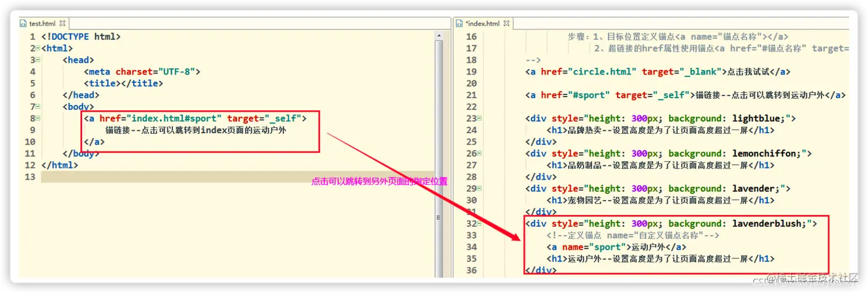Viewport: 868px width, 293px height.
Task: Collapse the <body> fold marker on line 7
Action: (38, 106)
